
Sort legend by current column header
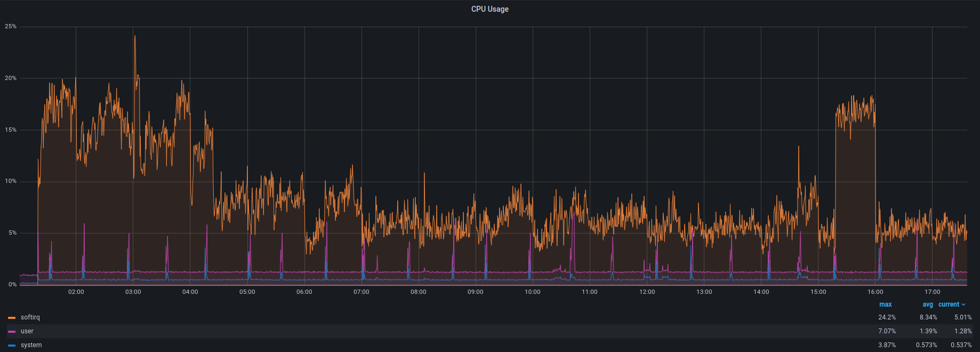pyautogui.click(x=949, y=305)
